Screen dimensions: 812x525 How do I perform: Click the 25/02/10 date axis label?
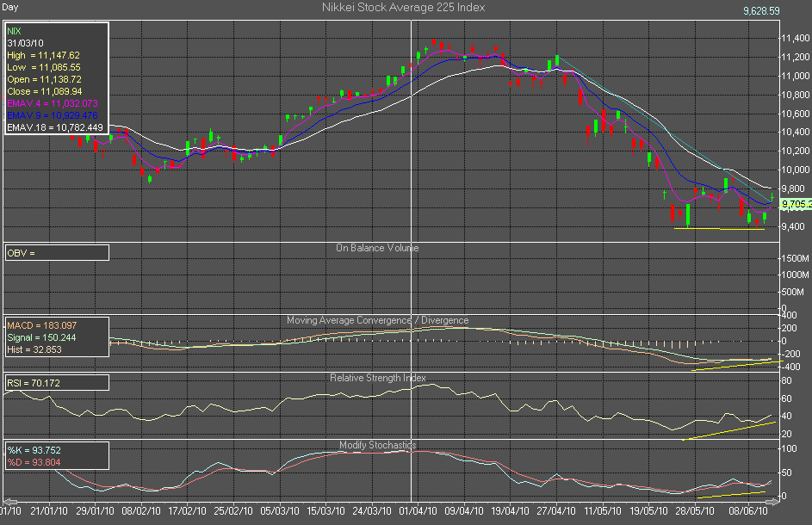point(233,511)
